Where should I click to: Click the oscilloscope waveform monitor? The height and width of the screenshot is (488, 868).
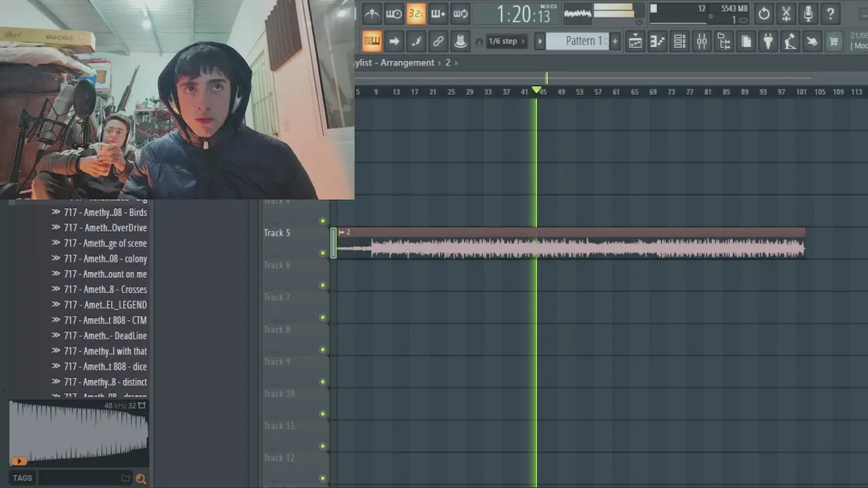coord(577,14)
